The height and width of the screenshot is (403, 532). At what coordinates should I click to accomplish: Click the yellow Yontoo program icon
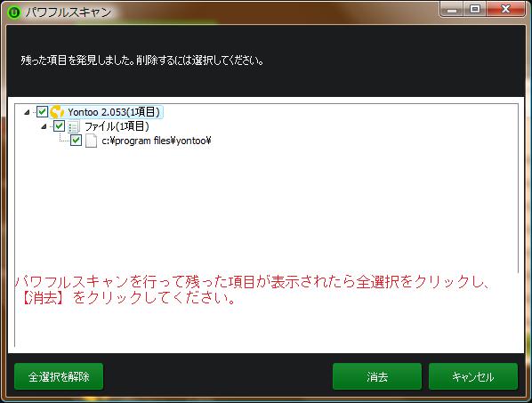point(57,112)
